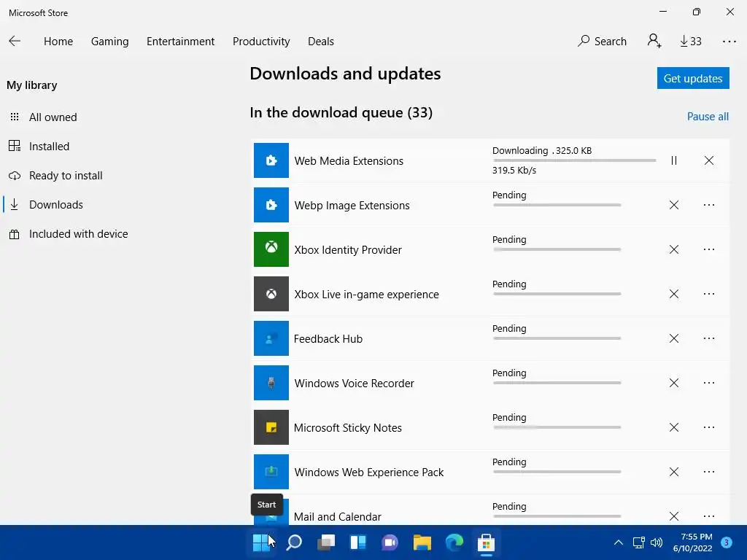Click Xbox Live in-game experience icon
747x560 pixels.
pos(271,294)
